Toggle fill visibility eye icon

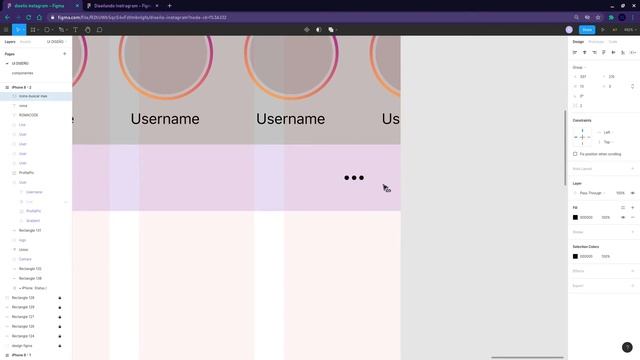623,218
